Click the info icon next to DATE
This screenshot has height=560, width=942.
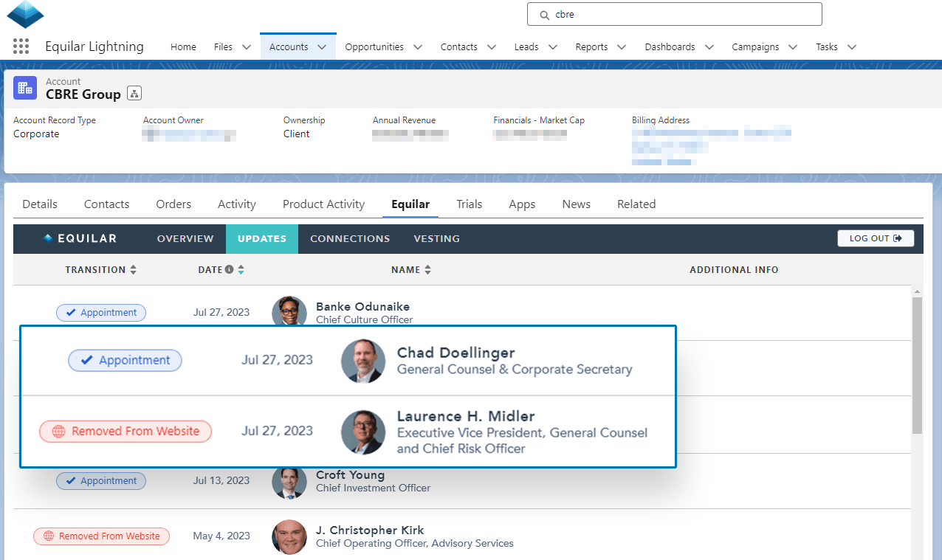point(229,270)
